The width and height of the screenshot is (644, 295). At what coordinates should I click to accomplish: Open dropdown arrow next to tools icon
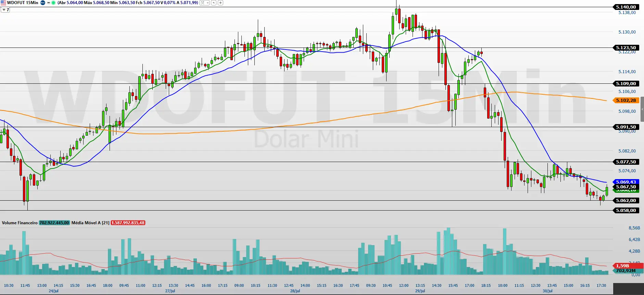click(207, 3)
